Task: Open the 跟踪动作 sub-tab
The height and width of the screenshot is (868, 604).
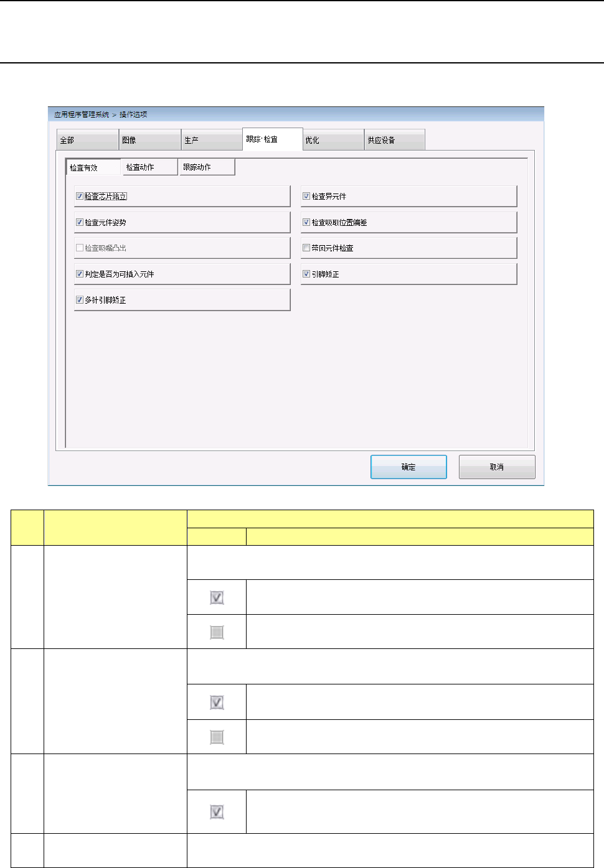Action: pos(207,167)
